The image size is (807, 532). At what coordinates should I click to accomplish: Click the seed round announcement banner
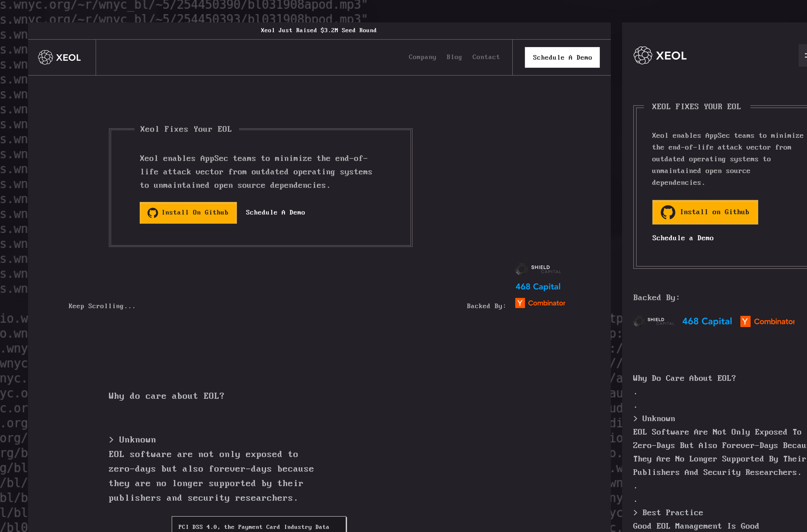click(318, 30)
